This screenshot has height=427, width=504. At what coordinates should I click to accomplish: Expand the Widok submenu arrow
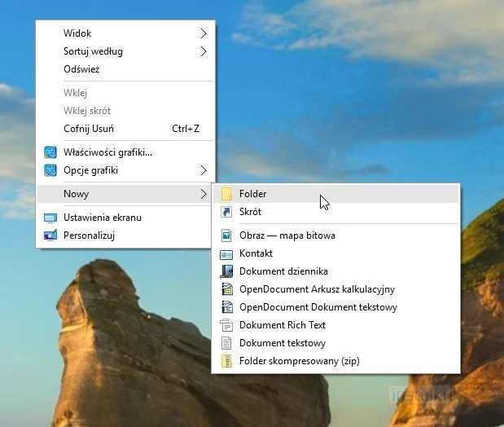(x=203, y=33)
